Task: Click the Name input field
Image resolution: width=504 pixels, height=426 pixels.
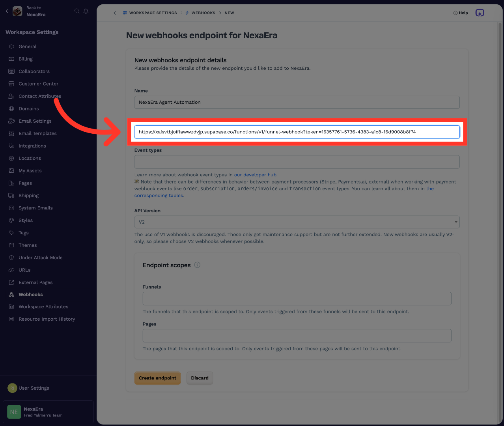Action: coord(297,102)
